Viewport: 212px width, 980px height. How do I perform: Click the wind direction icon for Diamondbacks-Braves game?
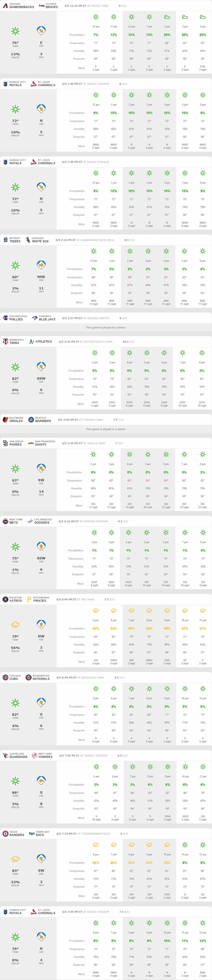(x=41, y=31)
